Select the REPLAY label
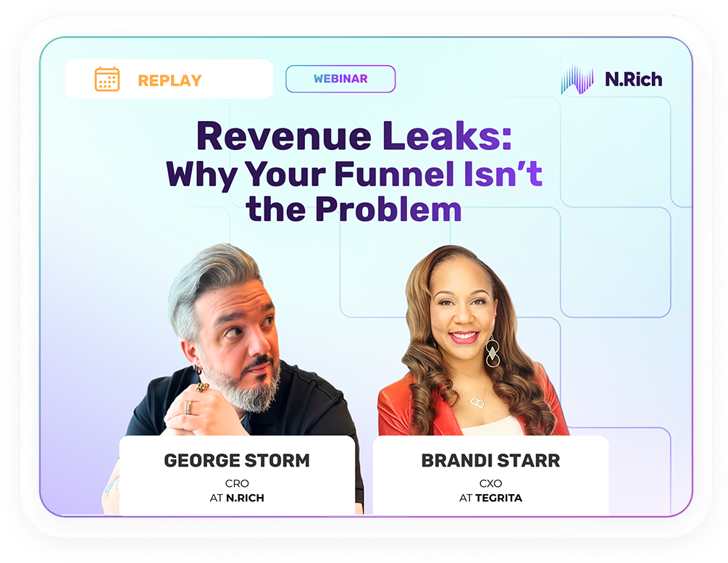The image size is (728, 563). pos(170,80)
